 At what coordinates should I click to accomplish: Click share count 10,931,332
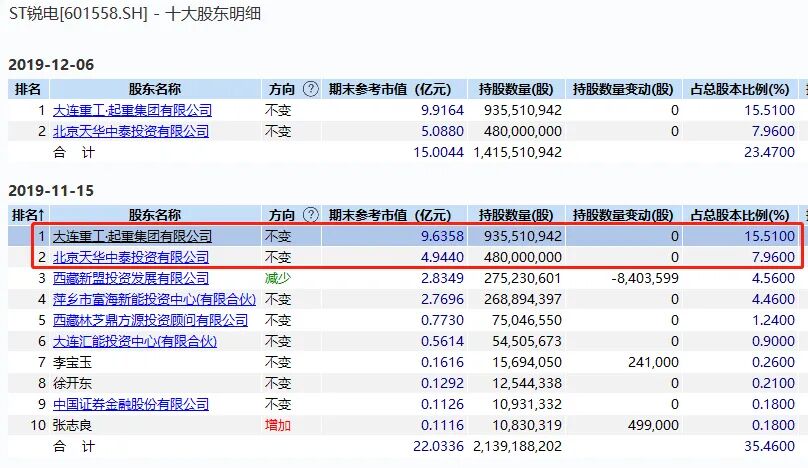pos(527,404)
